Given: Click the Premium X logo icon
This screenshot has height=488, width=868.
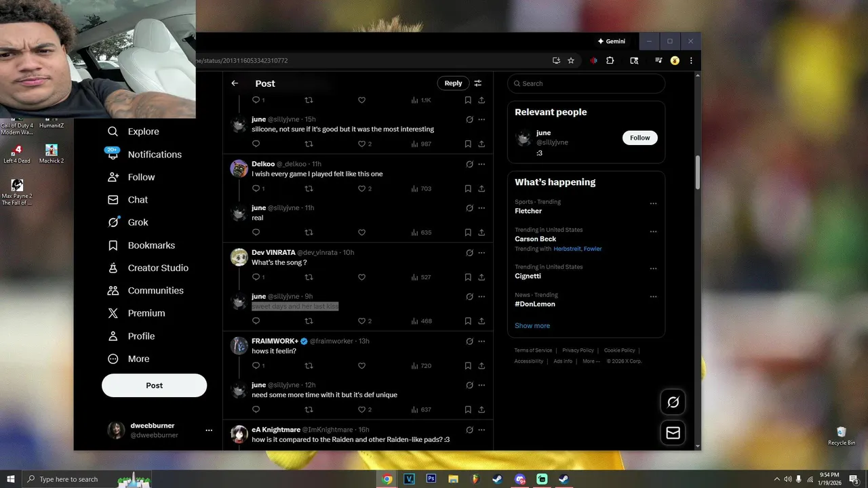Looking at the screenshot, I should pyautogui.click(x=113, y=313).
